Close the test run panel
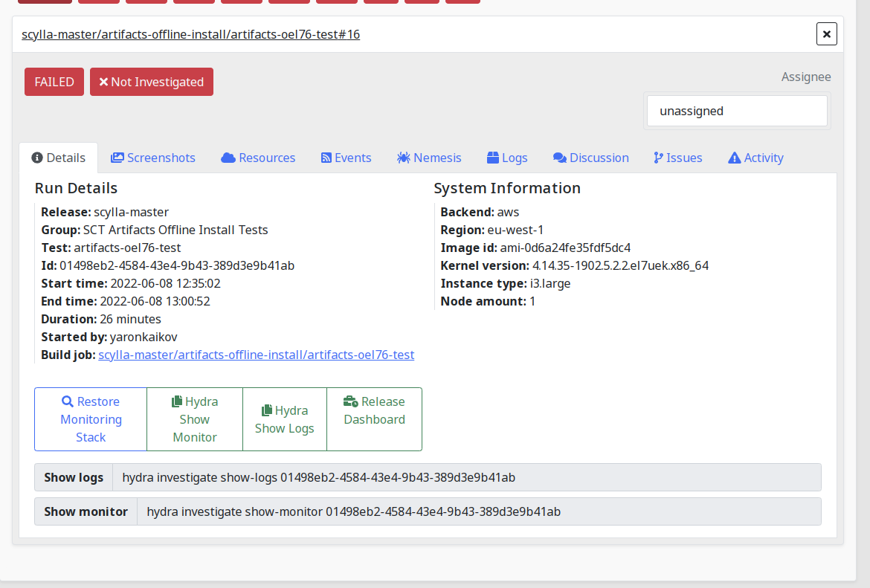This screenshot has height=588, width=870. click(826, 34)
